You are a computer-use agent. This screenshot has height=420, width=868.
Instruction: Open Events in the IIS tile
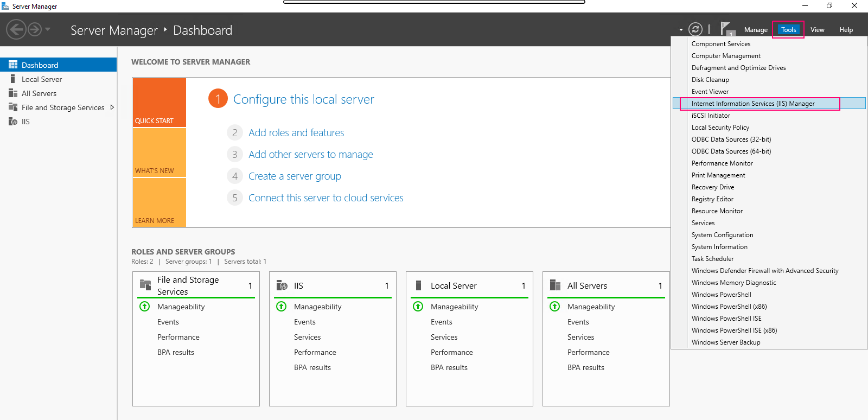tap(305, 322)
